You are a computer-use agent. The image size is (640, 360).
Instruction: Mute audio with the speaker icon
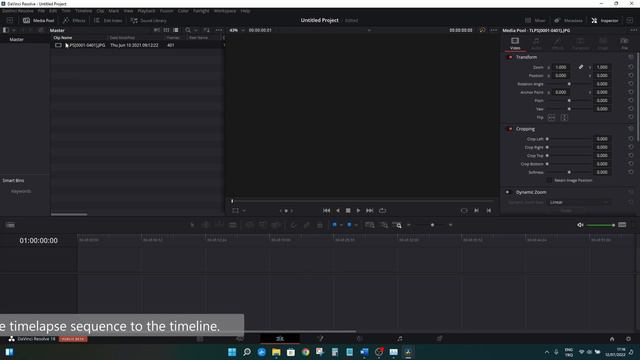click(x=580, y=225)
